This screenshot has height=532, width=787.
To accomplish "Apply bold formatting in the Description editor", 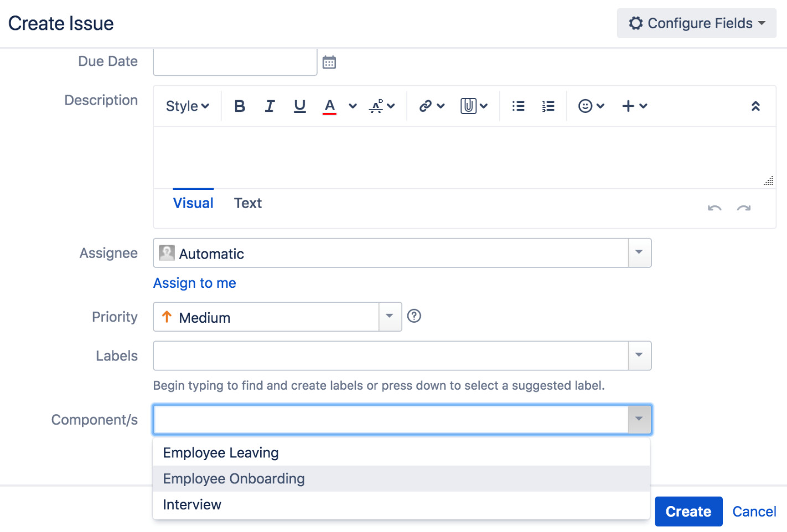I will [239, 106].
